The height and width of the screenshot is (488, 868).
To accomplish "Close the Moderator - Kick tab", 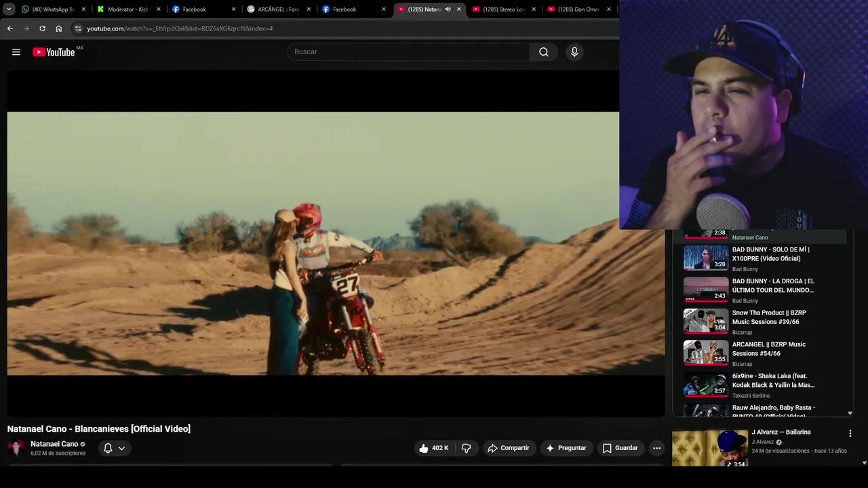I will [159, 9].
